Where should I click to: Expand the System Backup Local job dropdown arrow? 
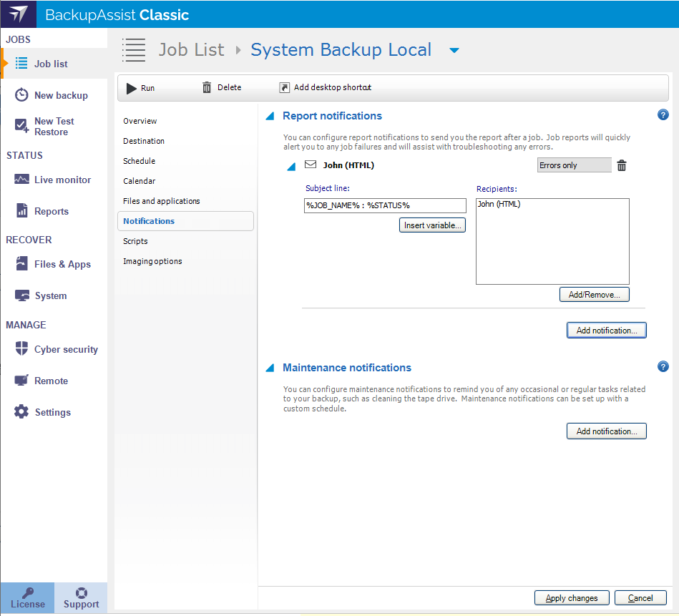(x=454, y=50)
